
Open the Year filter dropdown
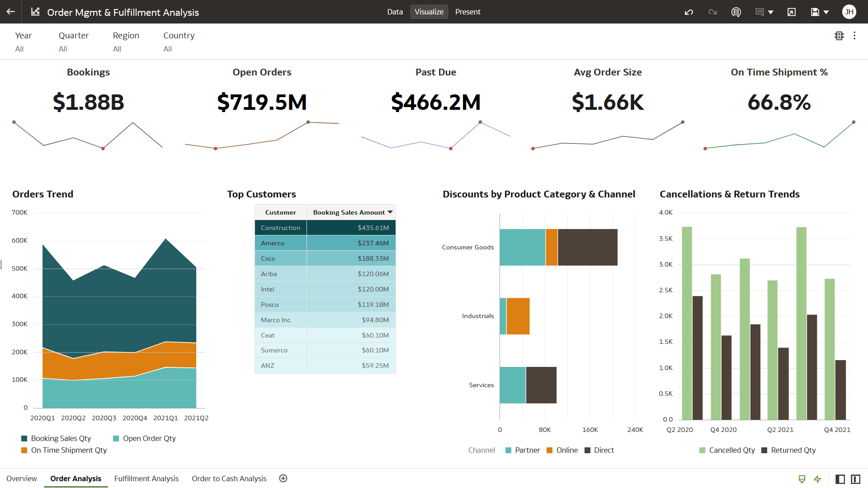(x=24, y=42)
